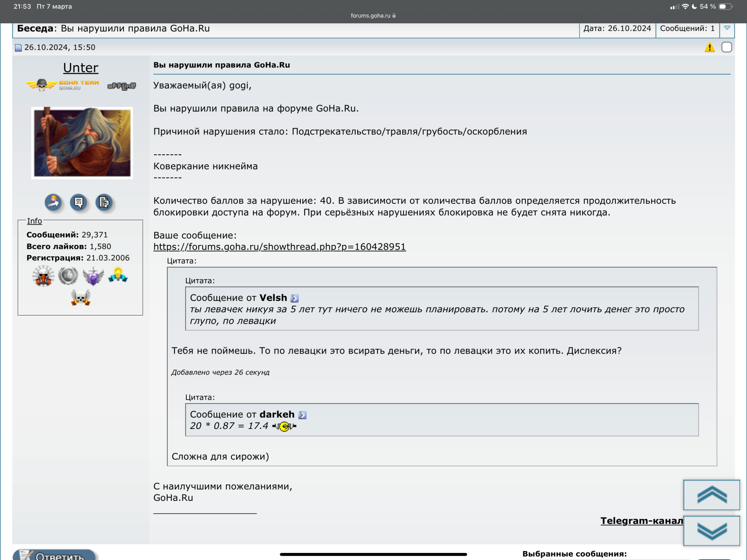Viewport: 747px width, 560px height.
Task: Click the lightbulb ribbon badge
Action: pos(118,275)
